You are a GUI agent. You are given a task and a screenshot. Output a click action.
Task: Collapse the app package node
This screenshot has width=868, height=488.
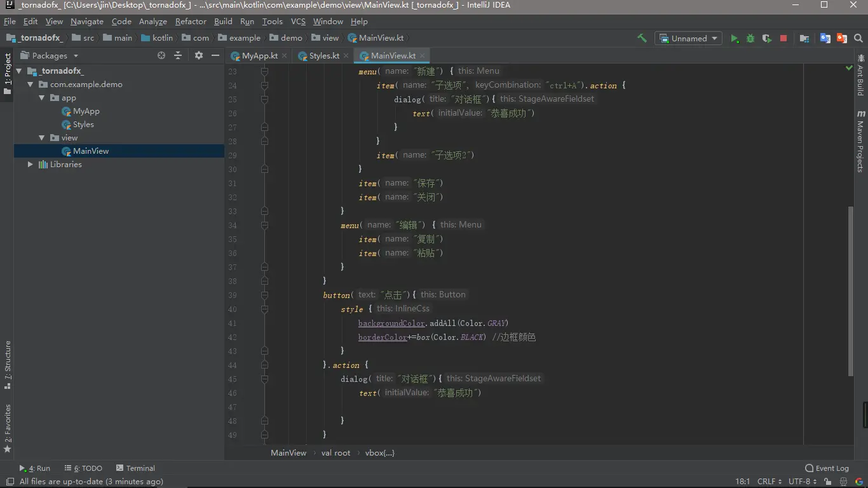point(41,98)
